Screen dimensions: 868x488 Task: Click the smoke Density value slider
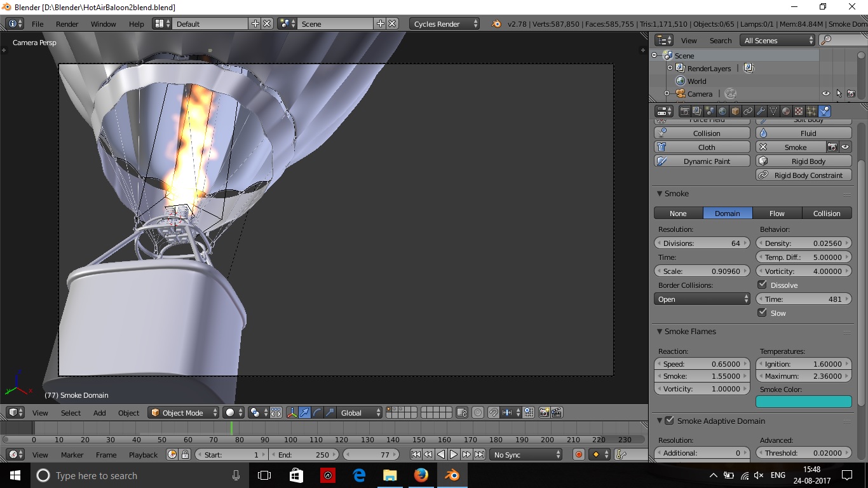tap(804, 243)
